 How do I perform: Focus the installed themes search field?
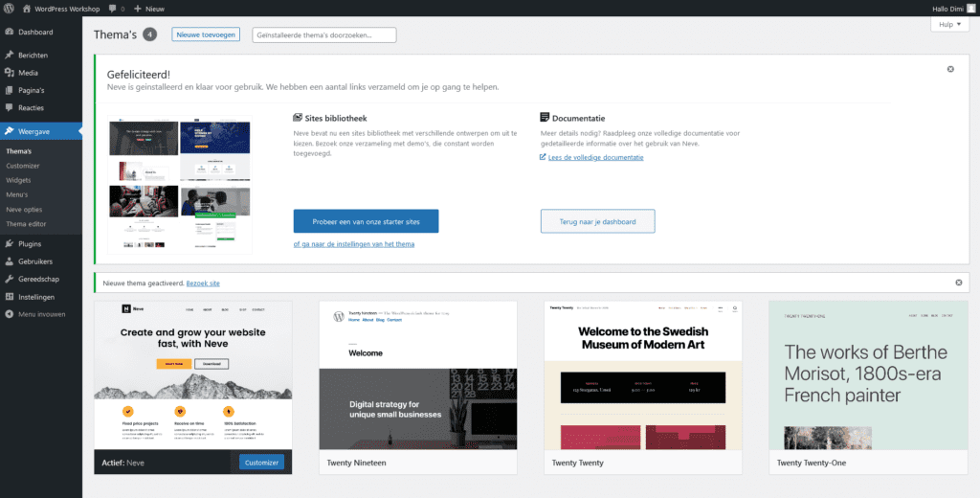tap(323, 35)
